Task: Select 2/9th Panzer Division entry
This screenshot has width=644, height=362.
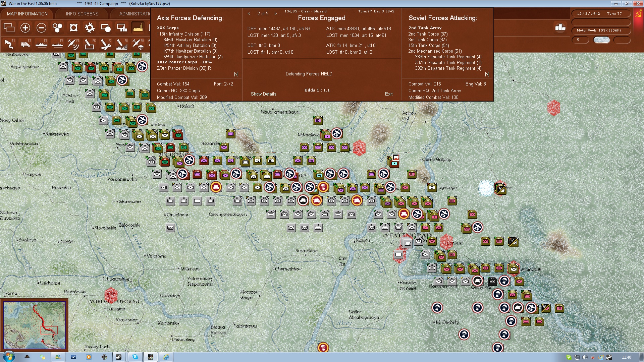Action: point(184,68)
